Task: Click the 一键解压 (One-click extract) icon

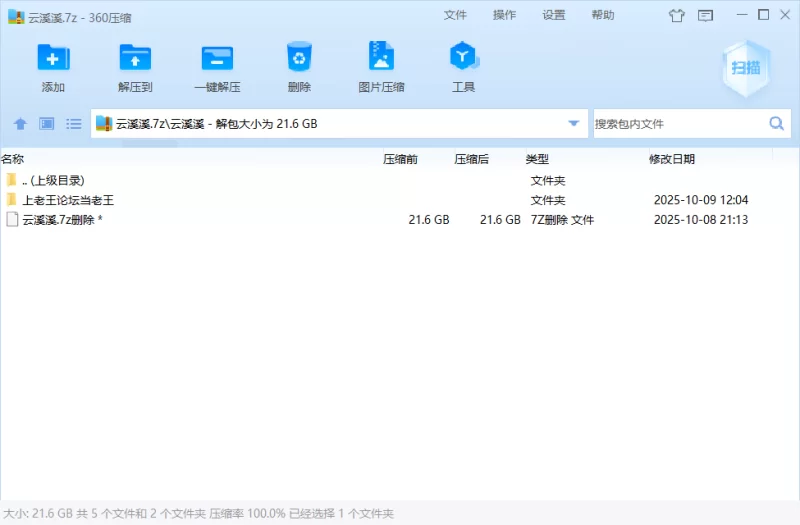Action: [x=217, y=58]
